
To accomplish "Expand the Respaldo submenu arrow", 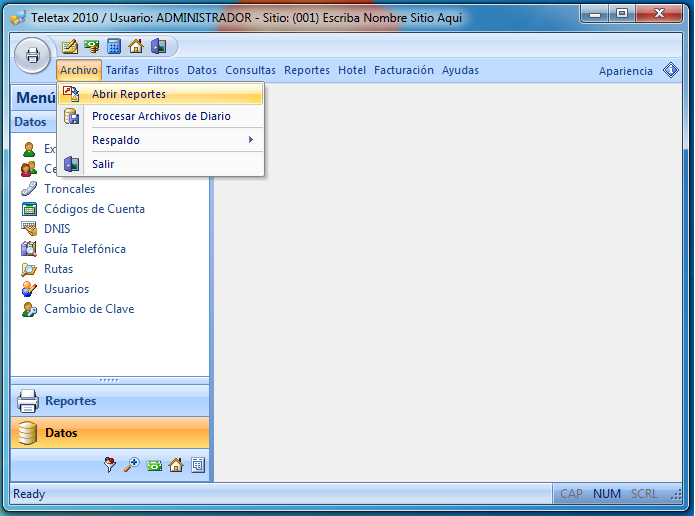I will click(251, 140).
